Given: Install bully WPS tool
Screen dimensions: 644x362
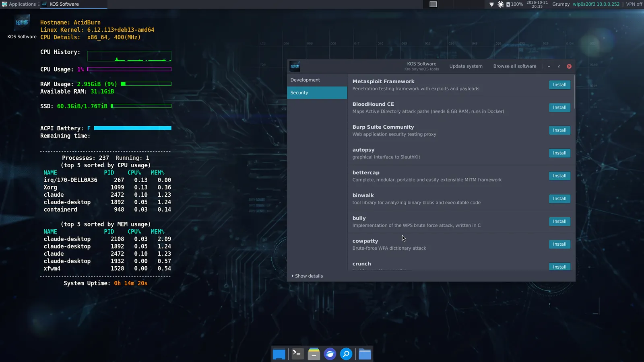Looking at the screenshot, I should tap(559, 222).
